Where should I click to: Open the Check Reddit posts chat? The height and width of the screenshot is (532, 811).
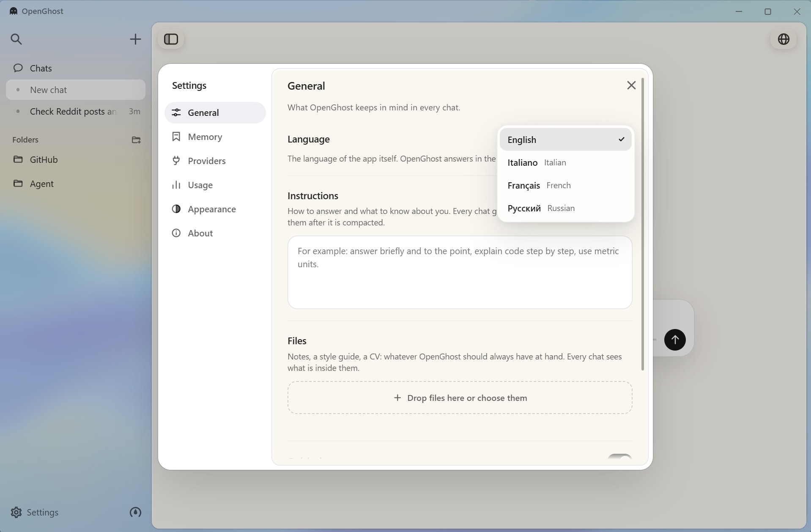pyautogui.click(x=76, y=112)
